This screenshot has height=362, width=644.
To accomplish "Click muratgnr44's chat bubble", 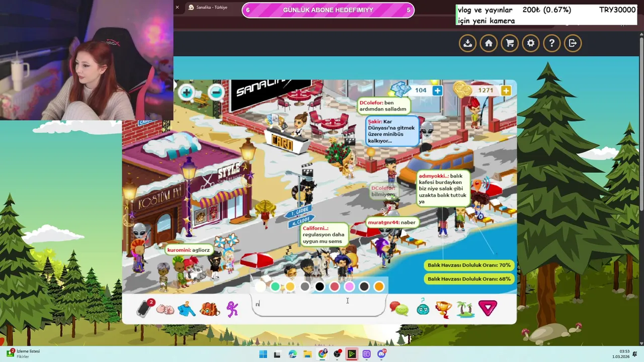I will pos(391,222).
